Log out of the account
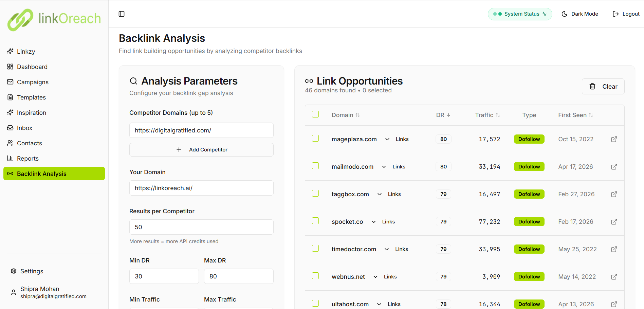 pyautogui.click(x=626, y=14)
